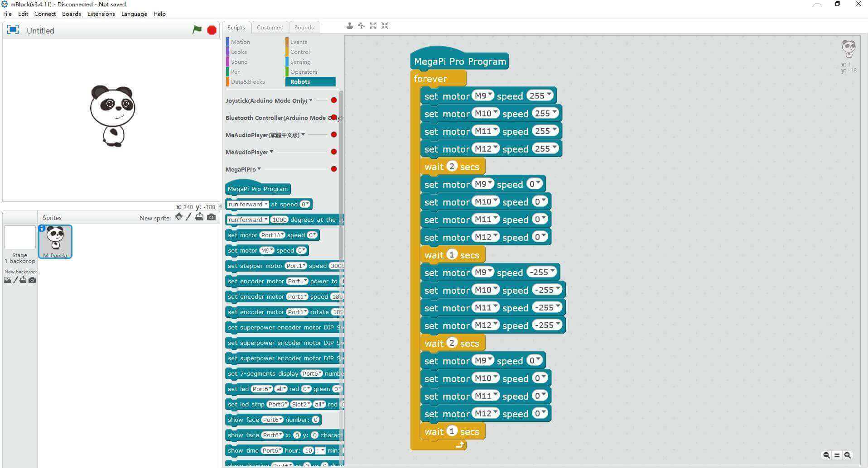The image size is (868, 468).
Task: Paint a new backdrop icon
Action: (15, 280)
